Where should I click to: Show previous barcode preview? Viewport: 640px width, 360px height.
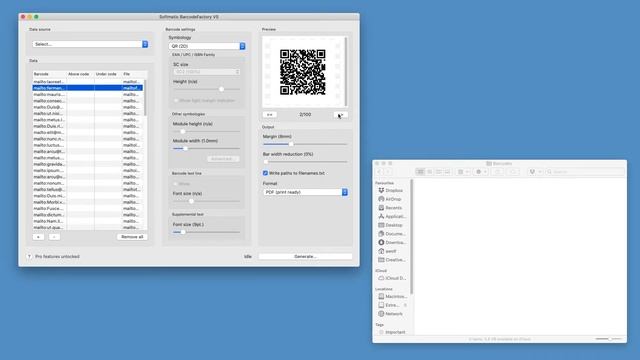pyautogui.click(x=270, y=115)
